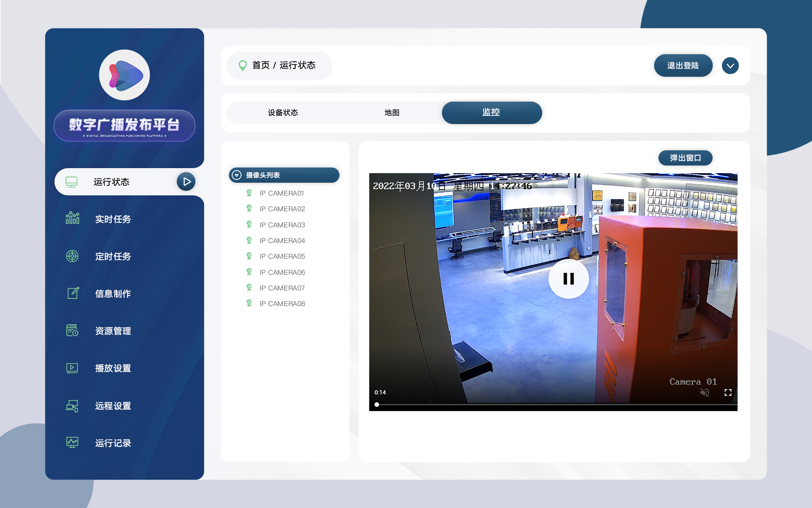The width and height of the screenshot is (812, 508).
Task: Select IP CAMERA08 in camera list
Action: pyautogui.click(x=282, y=304)
